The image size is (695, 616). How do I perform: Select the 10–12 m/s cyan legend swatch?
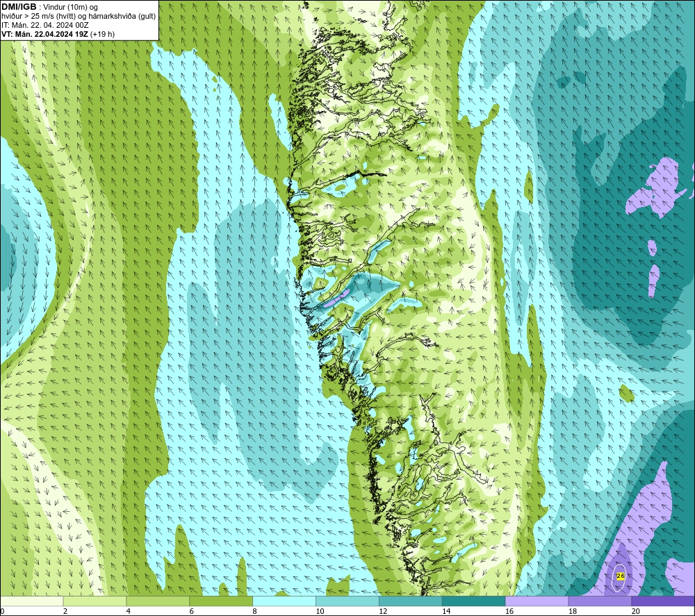click(347, 601)
